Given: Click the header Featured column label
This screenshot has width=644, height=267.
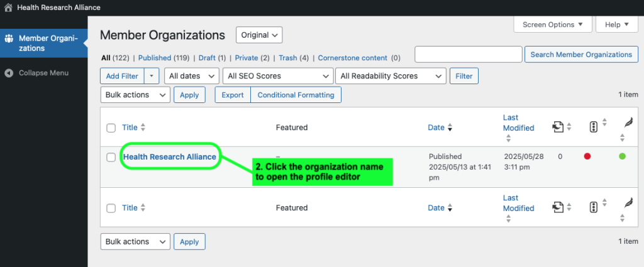Looking at the screenshot, I should [292, 128].
